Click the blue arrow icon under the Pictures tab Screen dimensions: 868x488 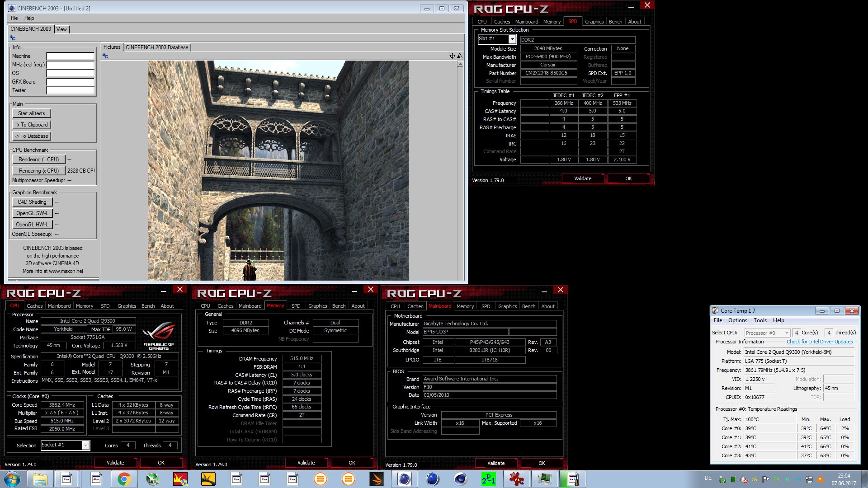[x=105, y=56]
